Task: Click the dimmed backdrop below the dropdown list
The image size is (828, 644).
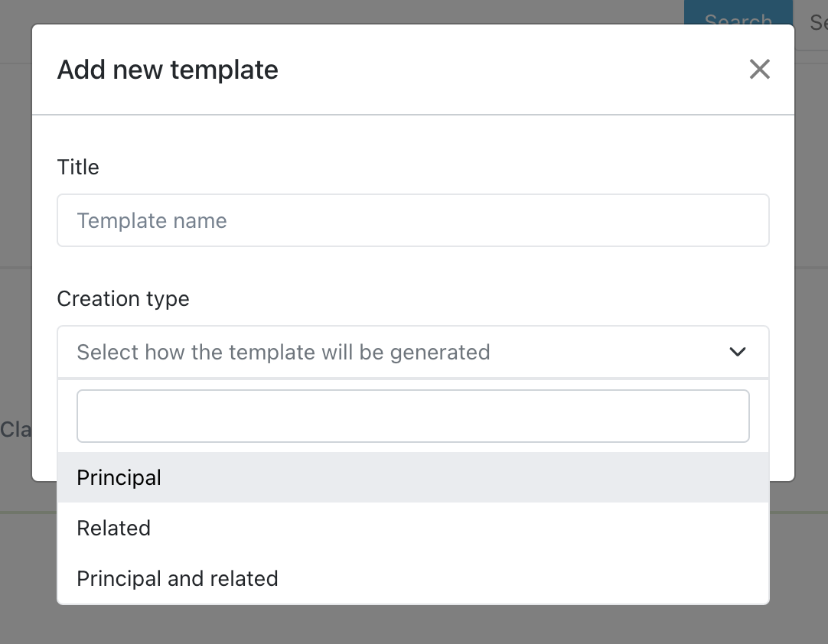Action: pos(413,626)
